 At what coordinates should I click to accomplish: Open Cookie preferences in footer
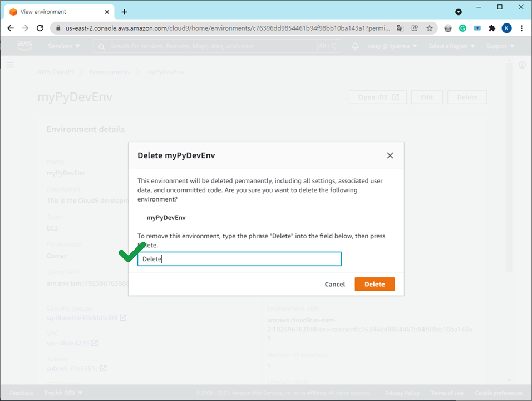[x=499, y=393]
